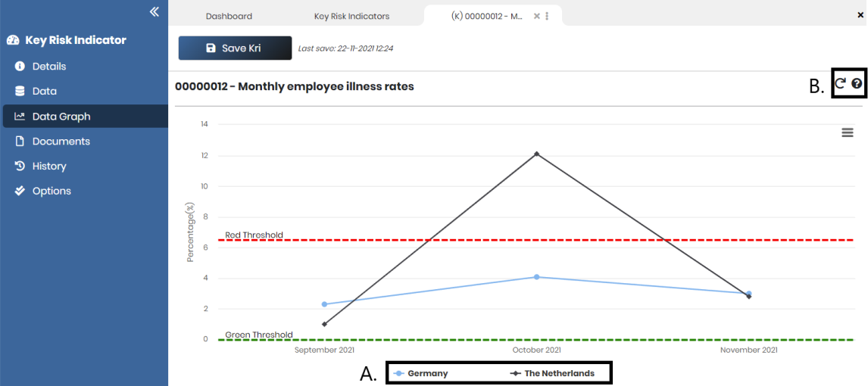This screenshot has height=386, width=868.
Task: Click the Last save timestamp text
Action: pos(346,48)
